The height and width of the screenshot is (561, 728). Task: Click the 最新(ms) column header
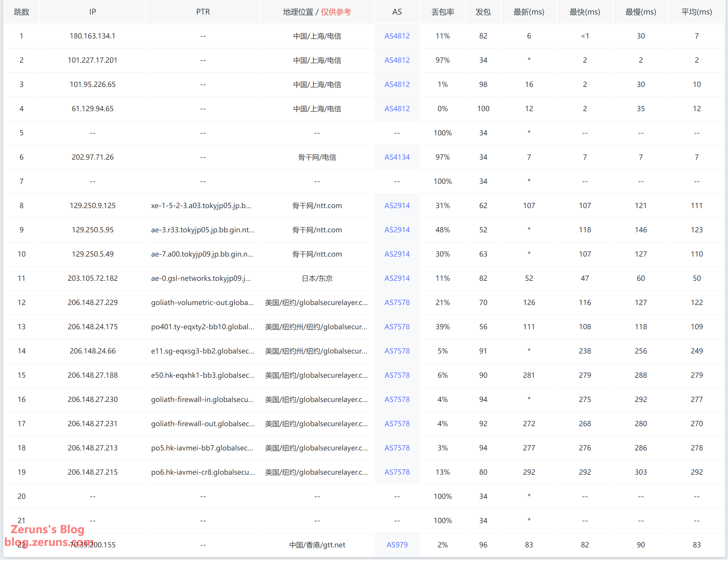pos(529,12)
